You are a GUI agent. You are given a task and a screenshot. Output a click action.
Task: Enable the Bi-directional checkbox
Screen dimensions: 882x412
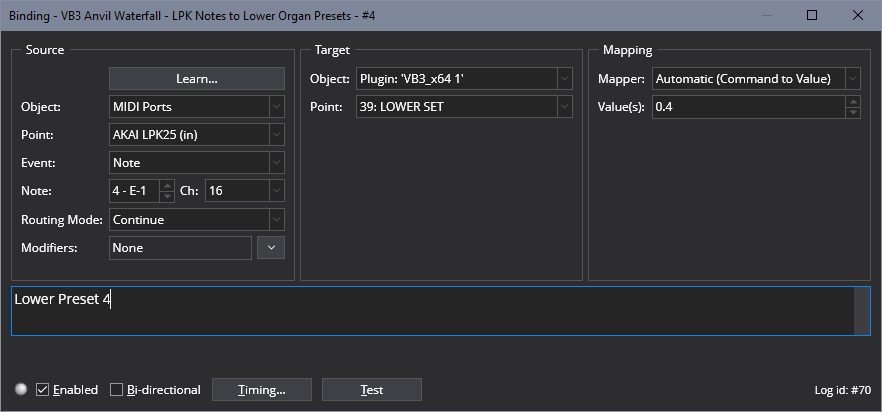(116, 389)
